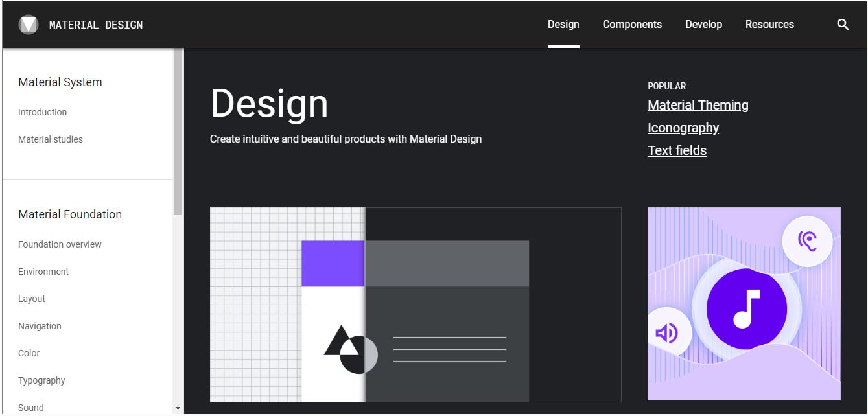Click the 'Create intuitive and beautiful products' subtitle
This screenshot has height=416, width=868.
click(x=346, y=139)
